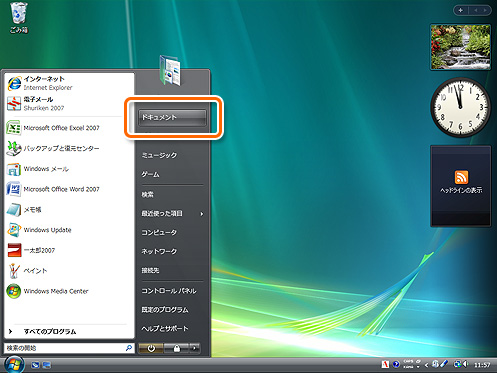Expand 最近使った項目 submenu arrow
This screenshot has height=373, width=497.
[x=202, y=214]
